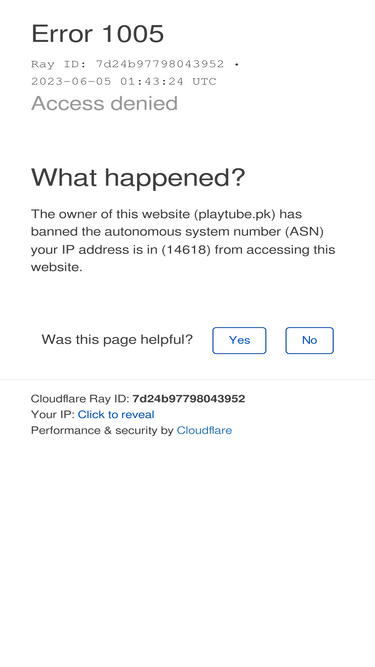Screen dimensions: 375x667
Task: Click the 2023-06-05 01:43:24 UTC timestamp
Action: pyautogui.click(x=124, y=81)
